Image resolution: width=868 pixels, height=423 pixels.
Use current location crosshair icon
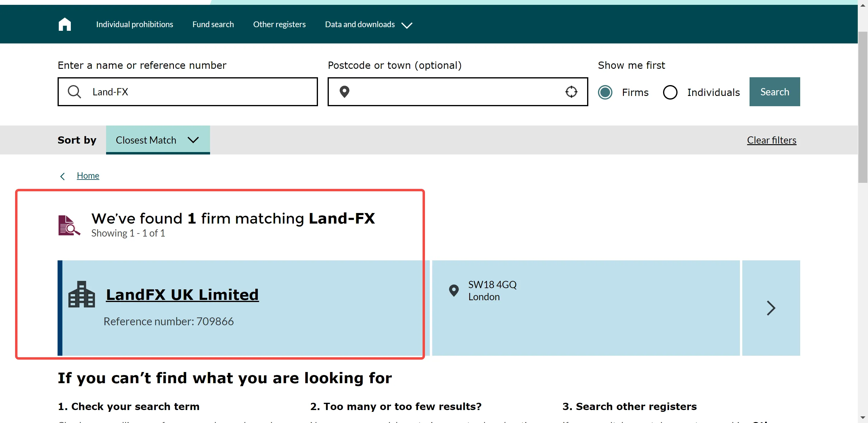571,92
